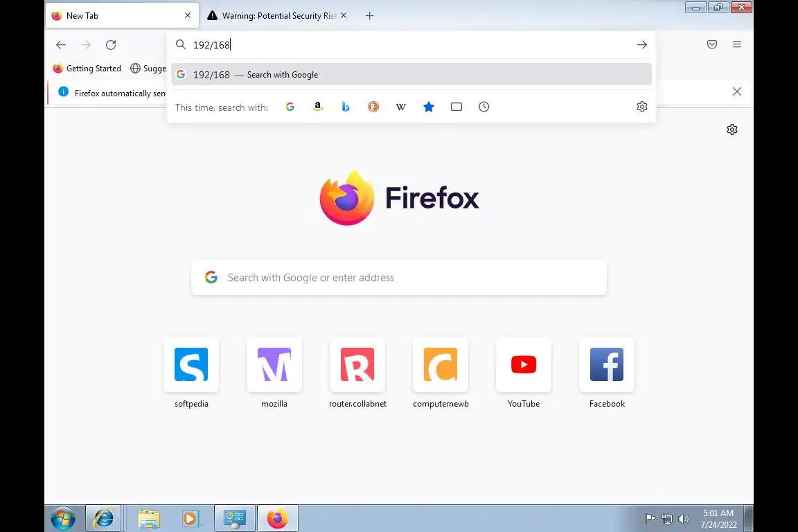Go forward with the forward arrow
This screenshot has height=532, width=798.
86,45
